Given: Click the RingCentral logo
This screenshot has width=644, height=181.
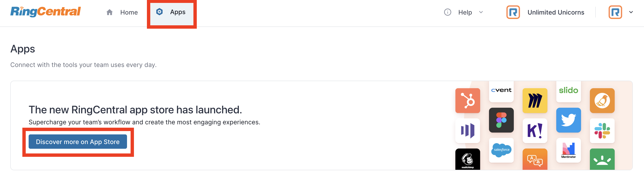Looking at the screenshot, I should [x=45, y=12].
